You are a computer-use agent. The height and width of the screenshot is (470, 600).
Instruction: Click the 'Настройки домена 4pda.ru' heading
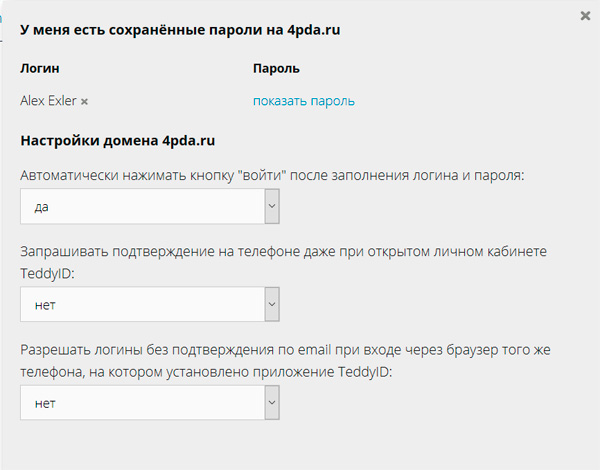pyautogui.click(x=118, y=141)
